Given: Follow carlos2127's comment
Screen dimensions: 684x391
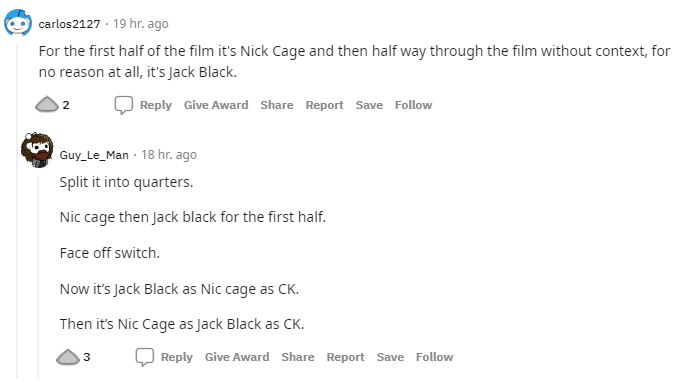Looking at the screenshot, I should [414, 105].
